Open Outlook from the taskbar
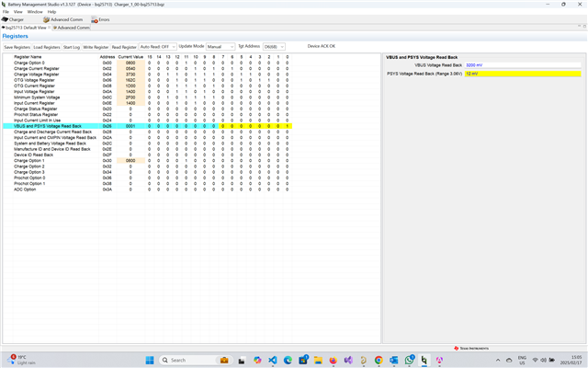 (394, 360)
